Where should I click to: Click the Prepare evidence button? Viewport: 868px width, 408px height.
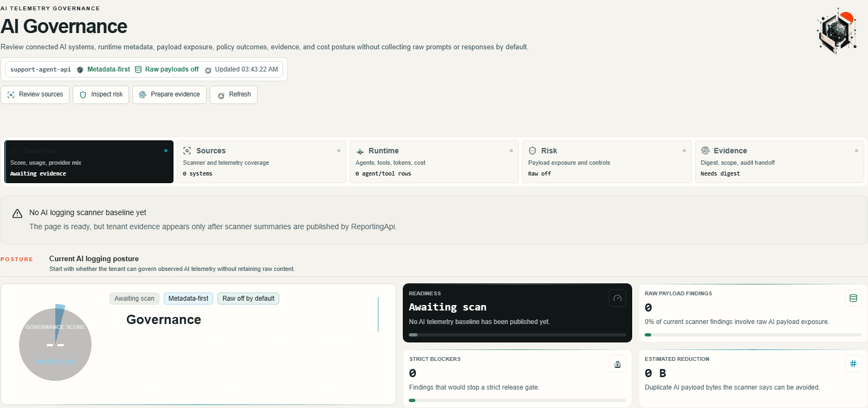pos(169,95)
